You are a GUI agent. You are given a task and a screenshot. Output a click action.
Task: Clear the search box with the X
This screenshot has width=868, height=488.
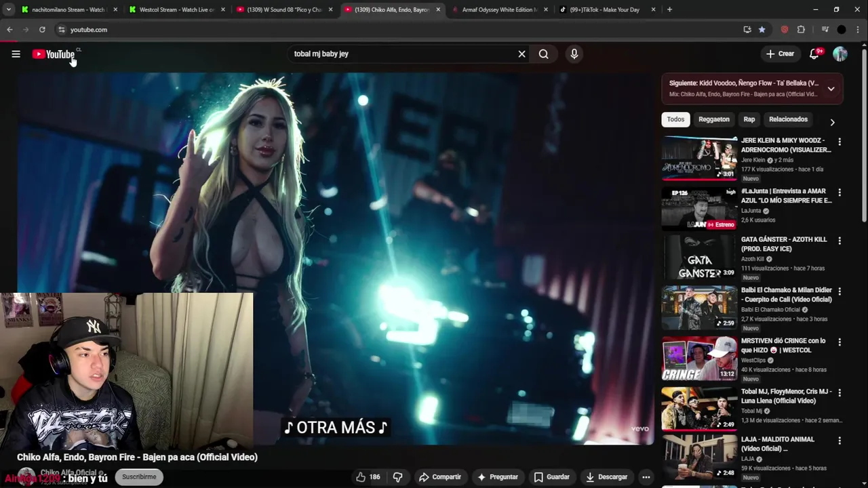coord(521,54)
